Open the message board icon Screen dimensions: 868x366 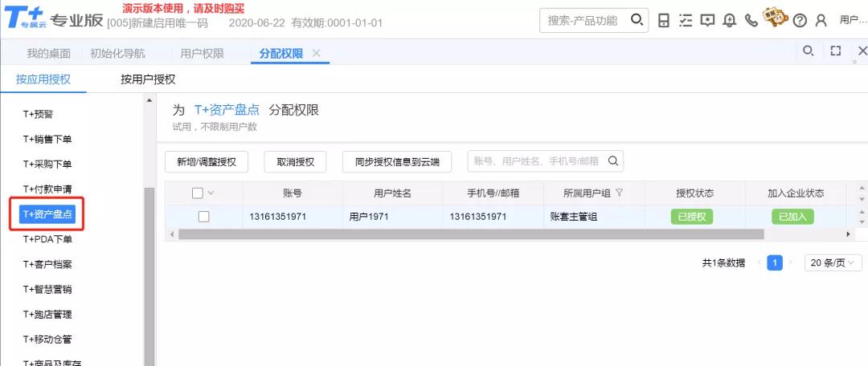(x=707, y=21)
